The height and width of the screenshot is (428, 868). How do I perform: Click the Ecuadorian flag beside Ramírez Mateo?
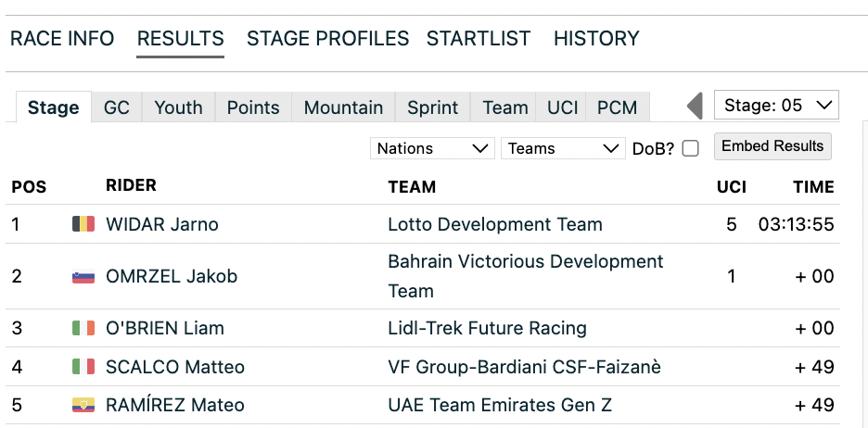(x=83, y=405)
